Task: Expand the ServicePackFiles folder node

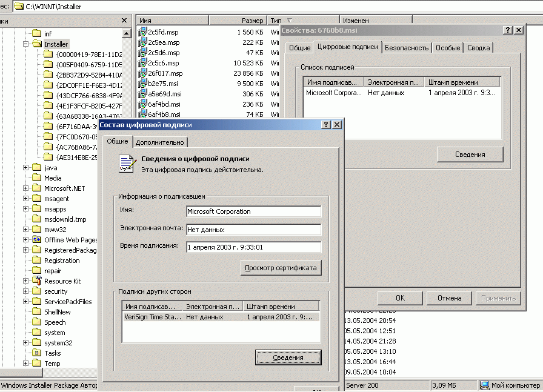Action: 25,302
